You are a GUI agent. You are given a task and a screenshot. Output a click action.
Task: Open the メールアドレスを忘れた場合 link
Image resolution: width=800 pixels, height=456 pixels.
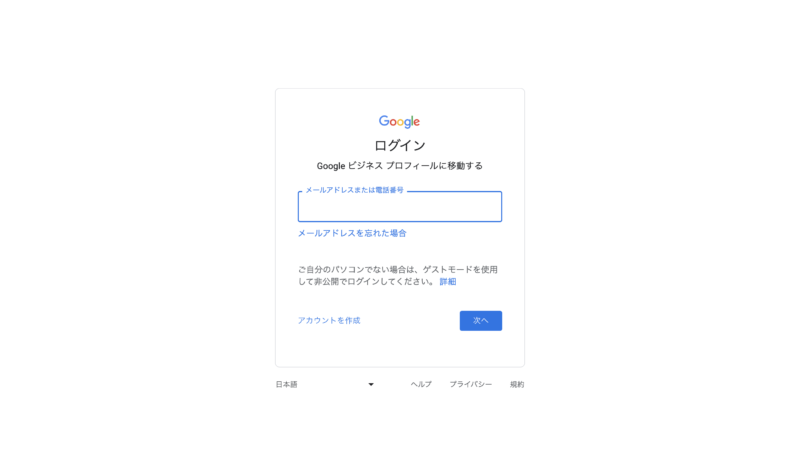(x=352, y=233)
